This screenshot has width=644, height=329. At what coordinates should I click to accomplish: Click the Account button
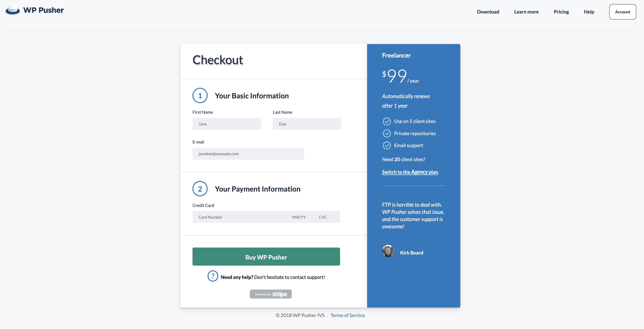click(623, 12)
